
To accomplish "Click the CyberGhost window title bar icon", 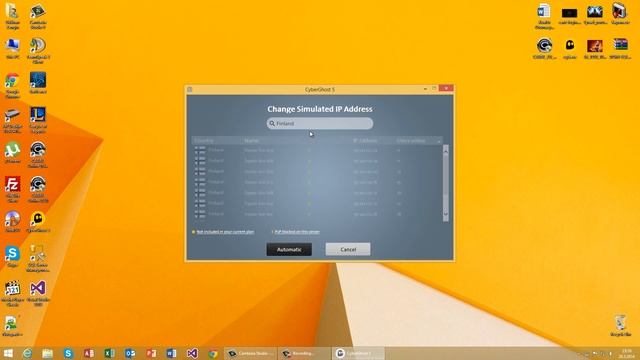I will (x=189, y=89).
